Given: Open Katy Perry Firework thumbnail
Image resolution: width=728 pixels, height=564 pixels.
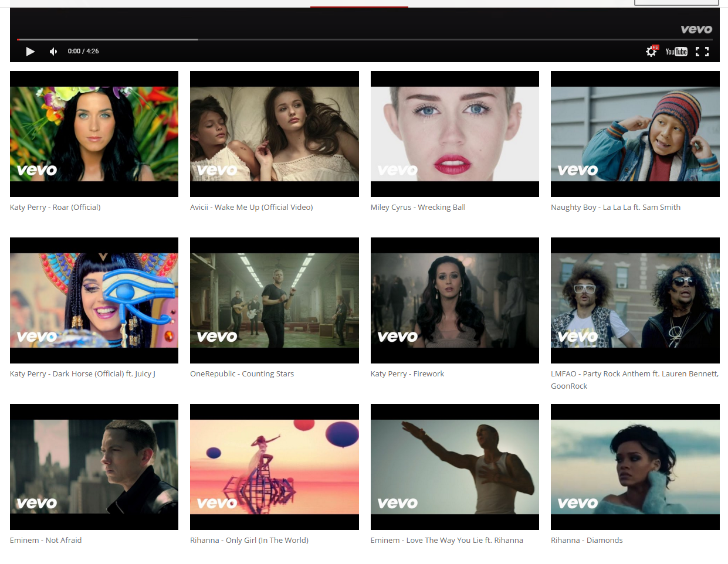Looking at the screenshot, I should pyautogui.click(x=455, y=300).
